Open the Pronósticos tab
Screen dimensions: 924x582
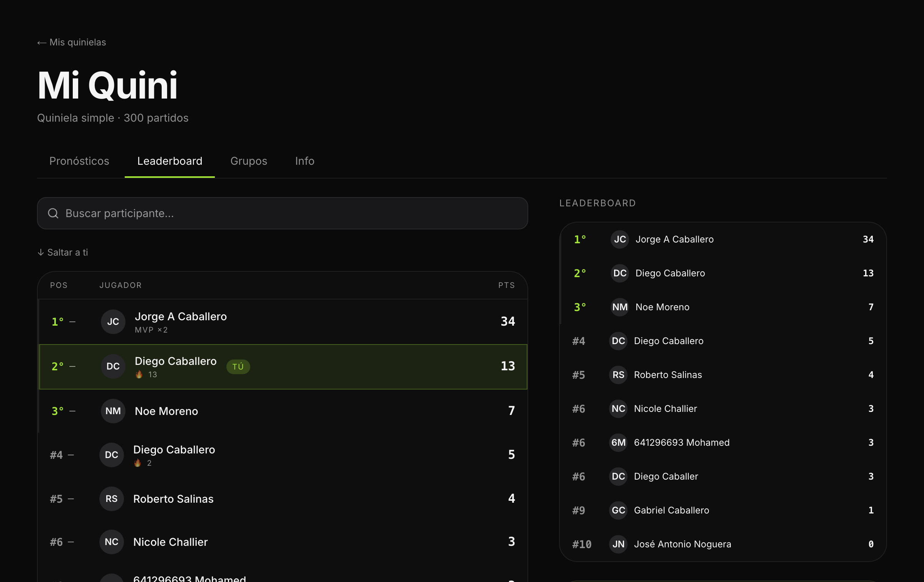tap(79, 161)
